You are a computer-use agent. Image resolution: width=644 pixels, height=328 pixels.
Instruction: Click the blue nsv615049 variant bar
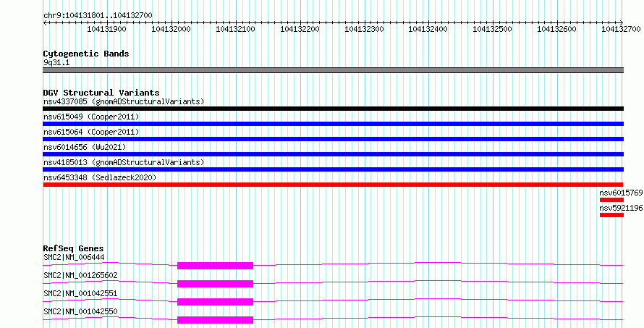(x=333, y=124)
